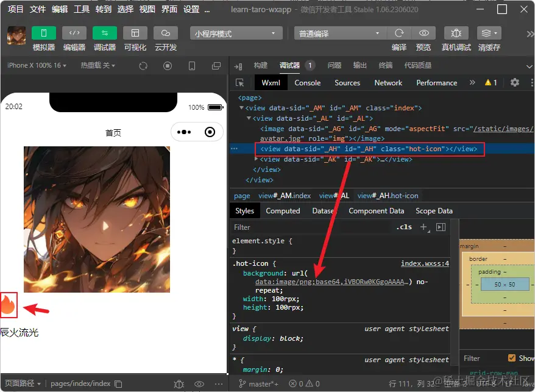This screenshot has width=535, height=392.
Task: Open the 云开发 cloud development
Action: click(166, 33)
